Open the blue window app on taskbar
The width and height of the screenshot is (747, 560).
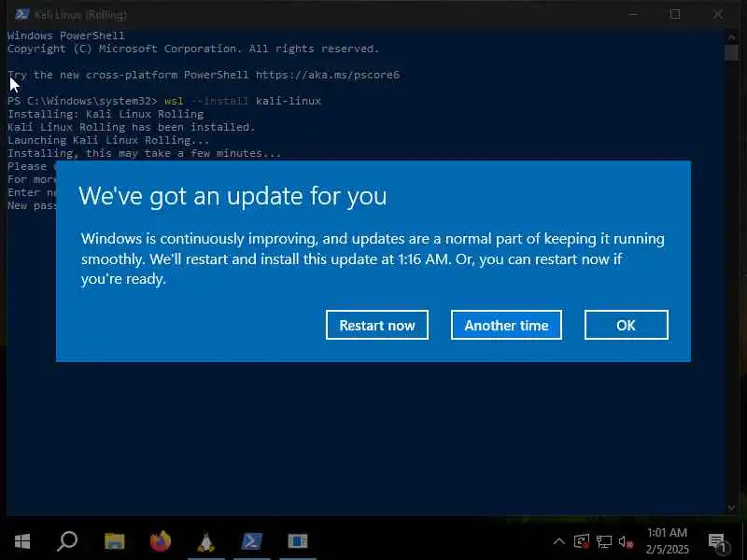[x=298, y=541]
